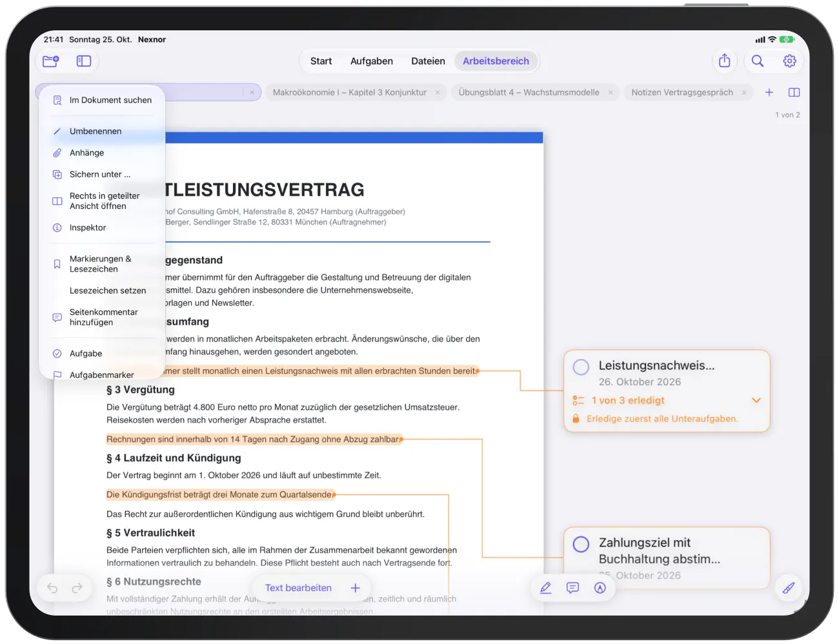Close the Notizen Vertragsgespräch tab

tap(744, 92)
